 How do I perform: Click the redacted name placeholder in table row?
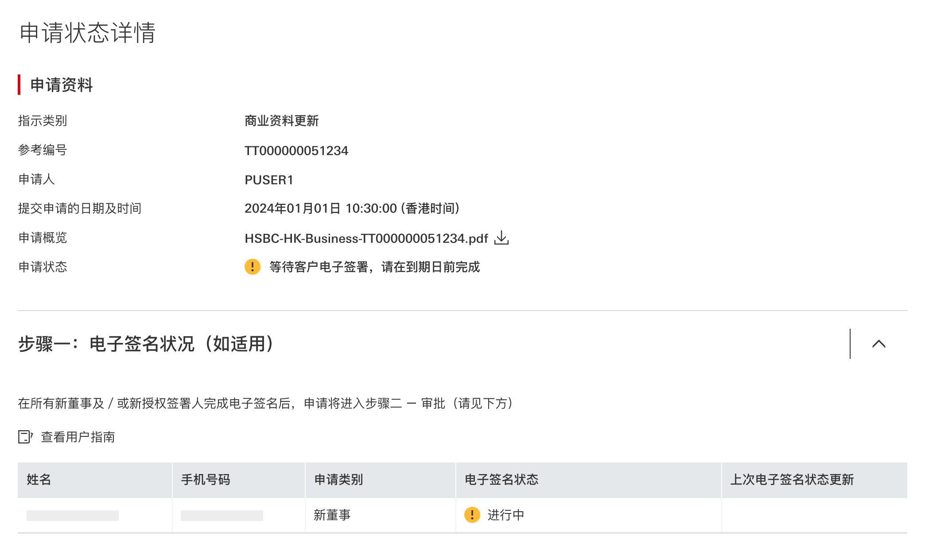[x=73, y=515]
